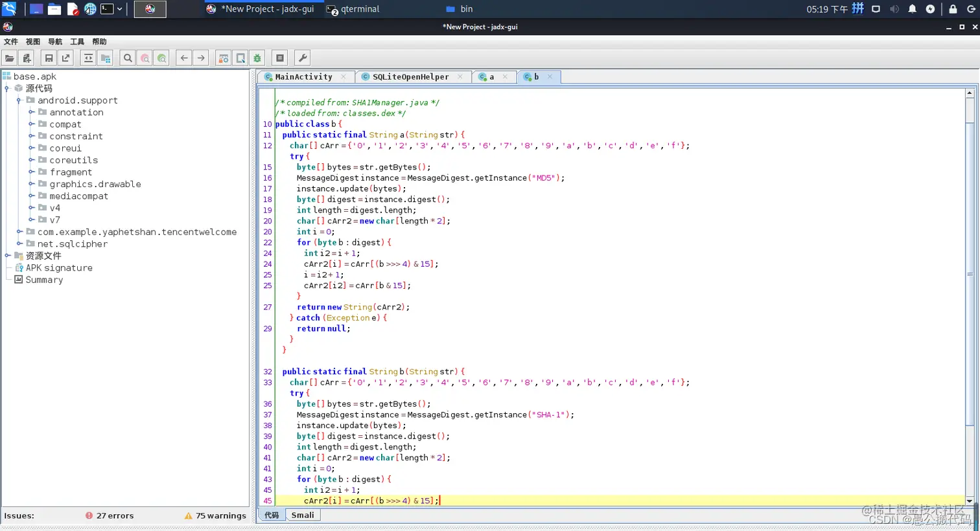Close the SQLiteOpenHelper tab

tap(460, 76)
